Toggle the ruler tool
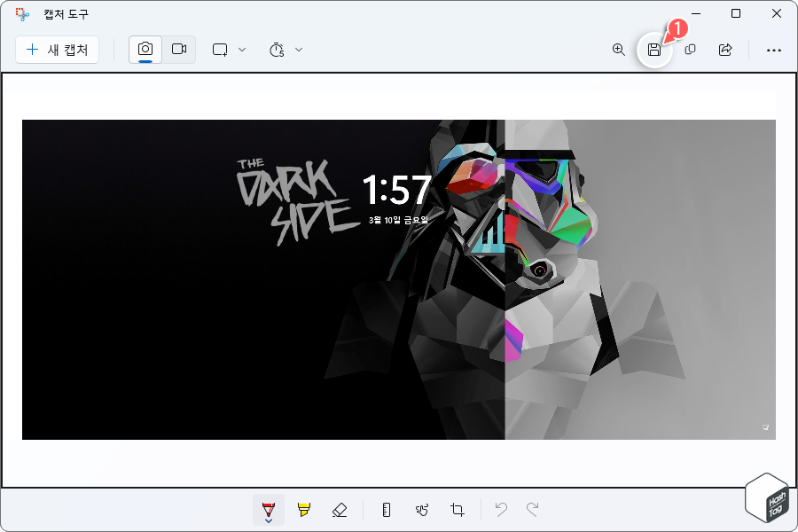Viewport: 798px width, 532px height. pyautogui.click(x=387, y=510)
